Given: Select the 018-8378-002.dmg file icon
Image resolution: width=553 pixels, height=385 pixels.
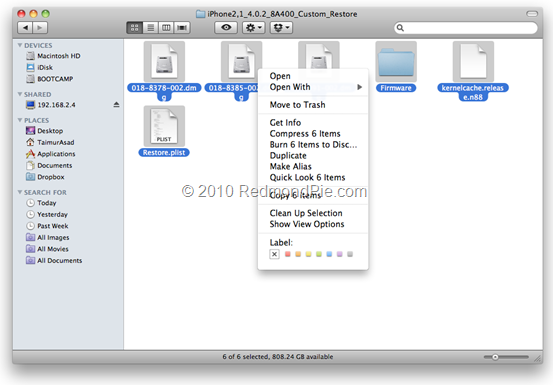Looking at the screenshot, I should (164, 62).
